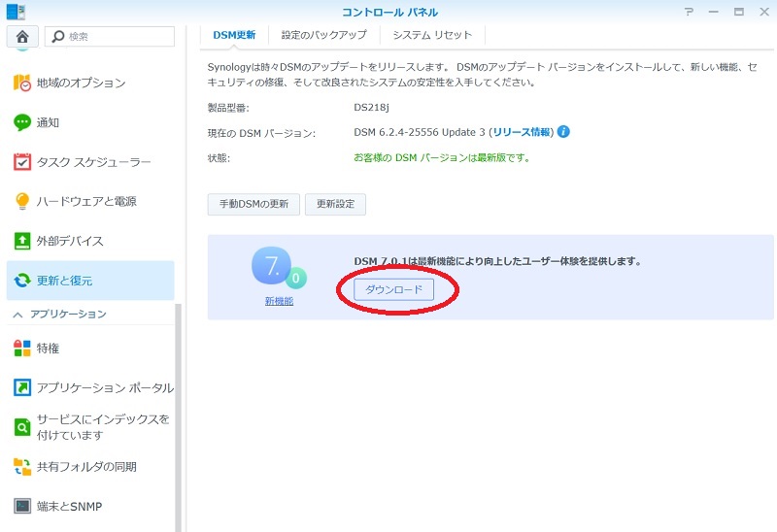The width and height of the screenshot is (777, 532).
Task: Go to the Control Panel home icon
Action: point(22,37)
